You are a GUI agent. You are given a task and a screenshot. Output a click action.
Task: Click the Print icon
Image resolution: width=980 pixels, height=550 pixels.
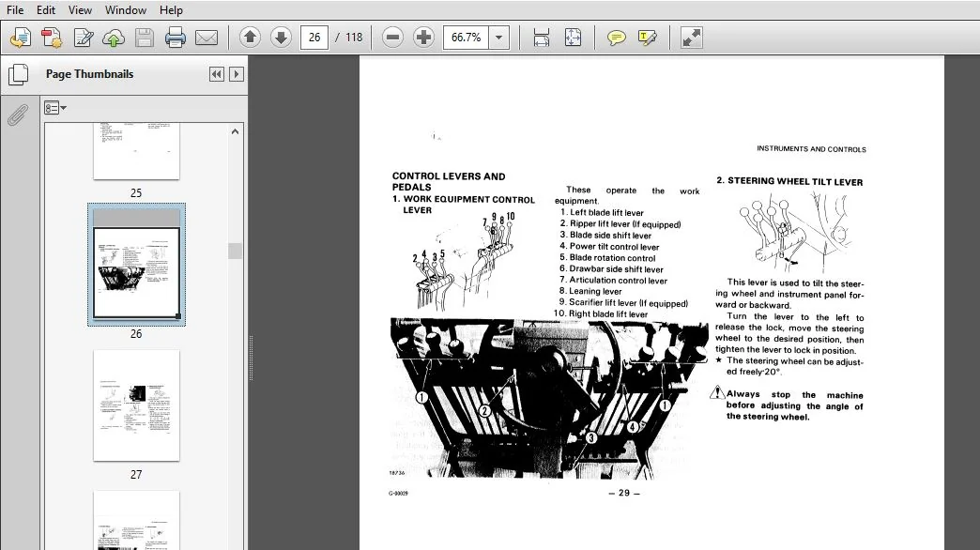175,38
